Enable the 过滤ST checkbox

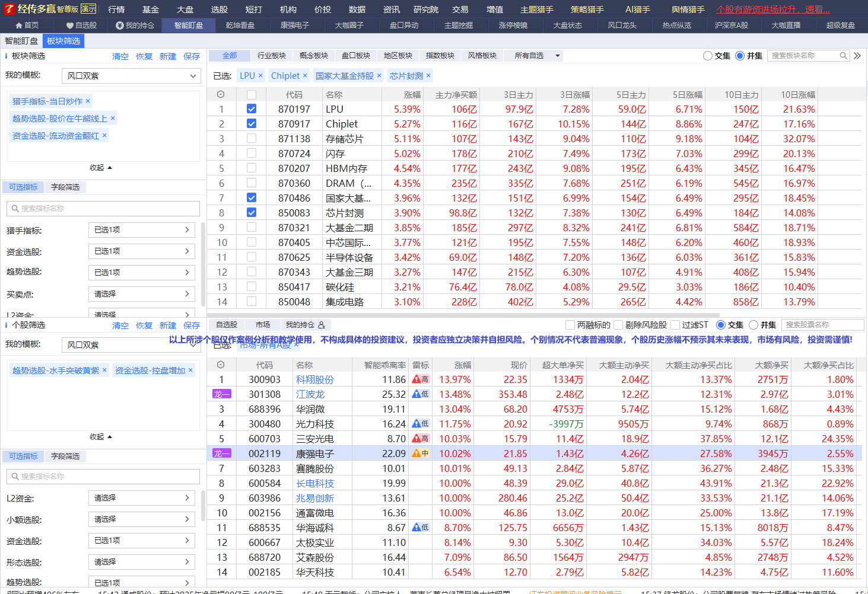click(x=675, y=325)
